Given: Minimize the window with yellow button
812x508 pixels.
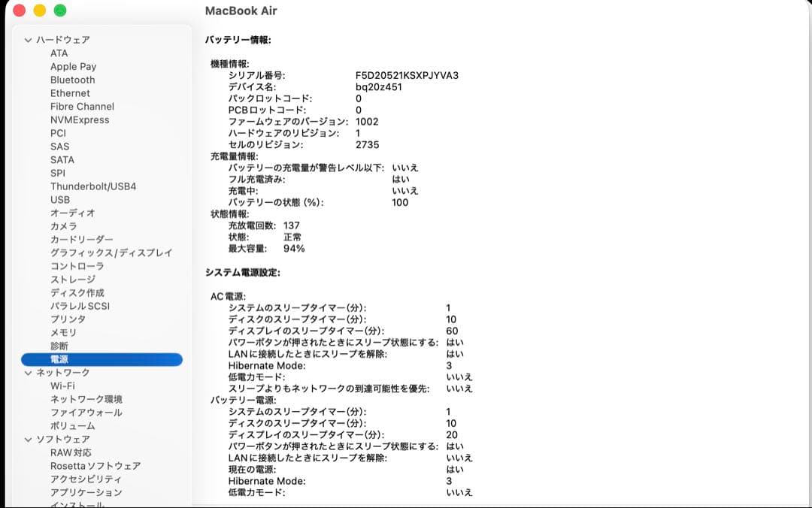Looking at the screenshot, I should [x=40, y=11].
